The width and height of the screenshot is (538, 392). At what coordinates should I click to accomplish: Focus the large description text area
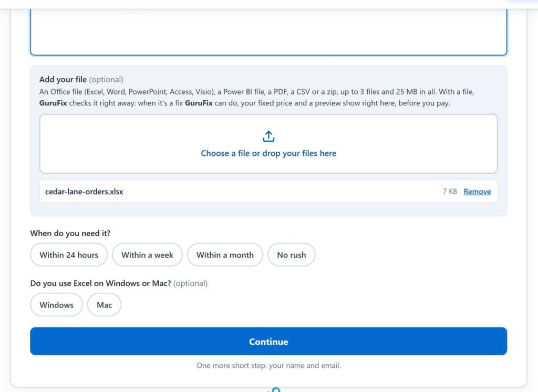268,31
